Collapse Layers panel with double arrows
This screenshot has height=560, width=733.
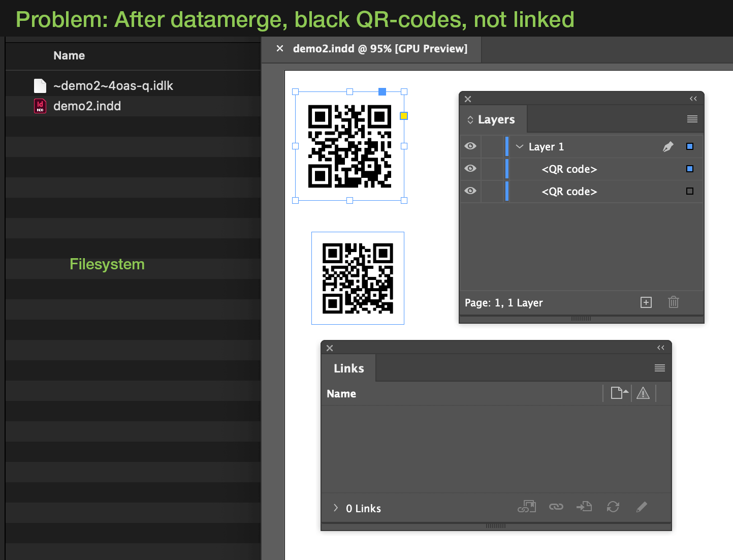[693, 99]
